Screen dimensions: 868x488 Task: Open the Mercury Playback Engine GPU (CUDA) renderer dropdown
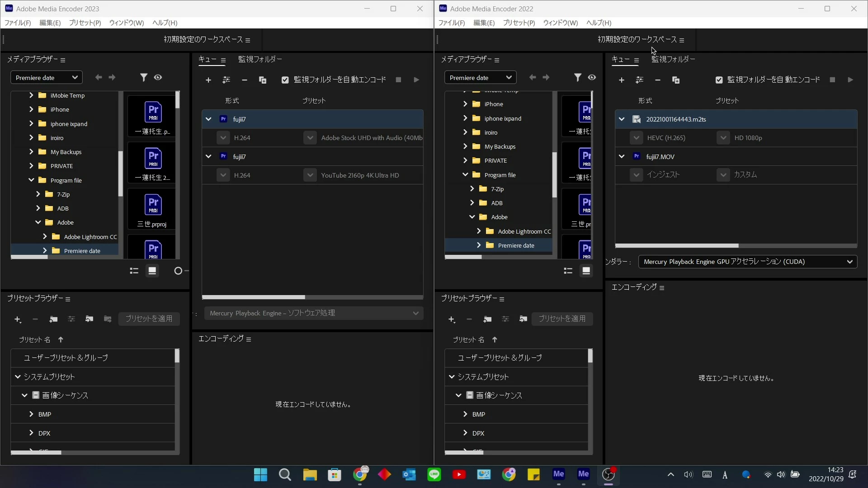pos(748,262)
